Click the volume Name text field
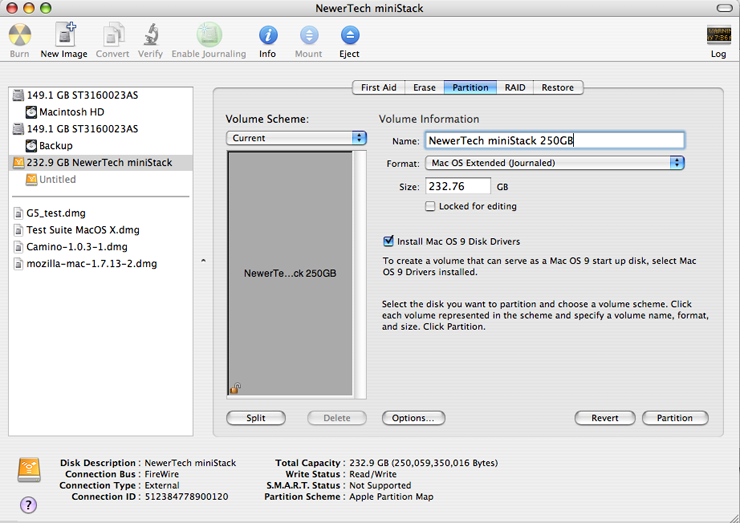740x523 pixels. [x=555, y=141]
